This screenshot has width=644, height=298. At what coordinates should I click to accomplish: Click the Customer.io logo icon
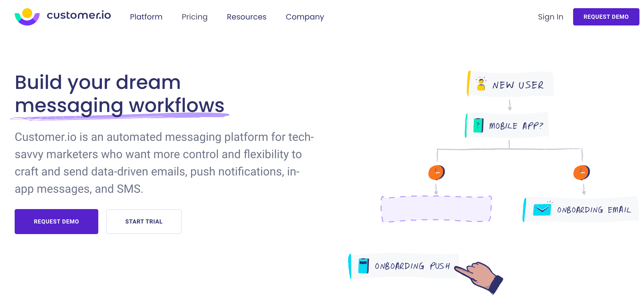point(27,16)
